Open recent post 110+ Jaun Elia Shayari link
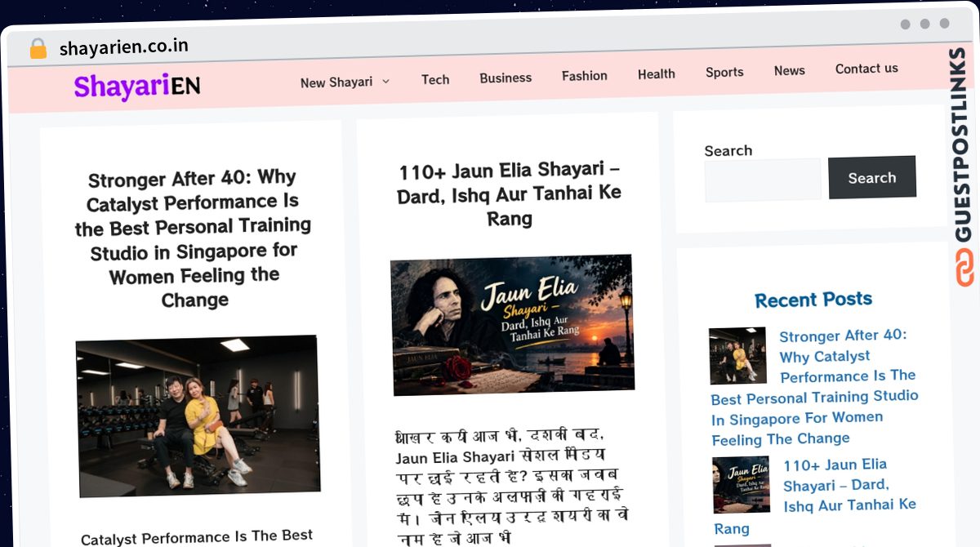980x547 pixels. 815,496
